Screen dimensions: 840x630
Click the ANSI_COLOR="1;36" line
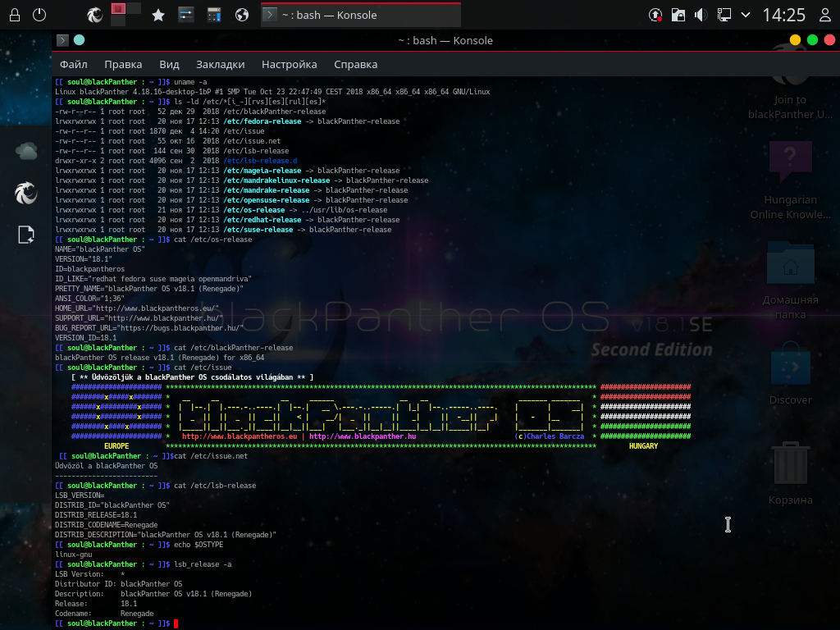(x=89, y=299)
